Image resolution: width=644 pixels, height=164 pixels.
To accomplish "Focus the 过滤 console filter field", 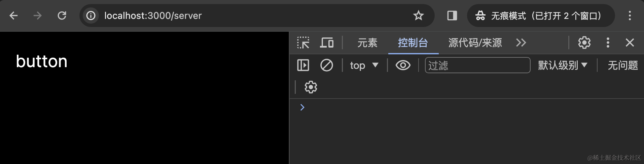I will [x=477, y=65].
